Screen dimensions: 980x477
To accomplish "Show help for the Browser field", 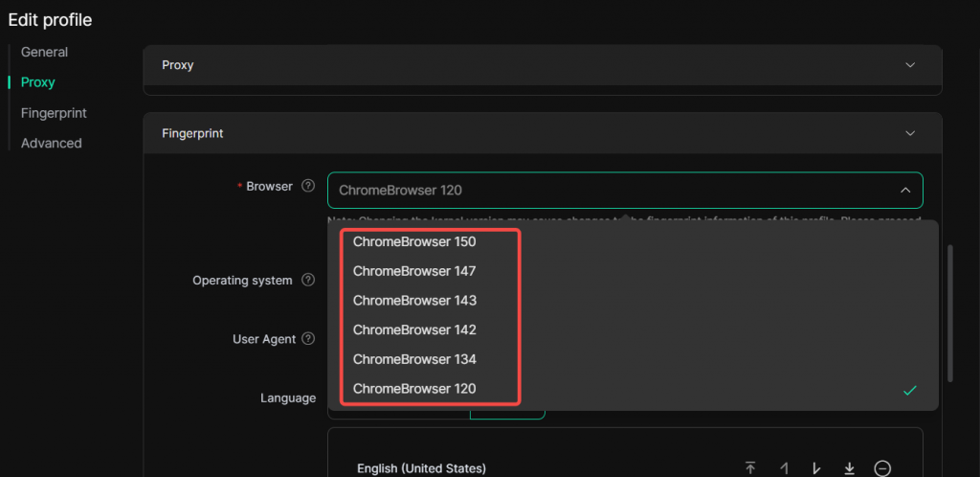I will 308,186.
